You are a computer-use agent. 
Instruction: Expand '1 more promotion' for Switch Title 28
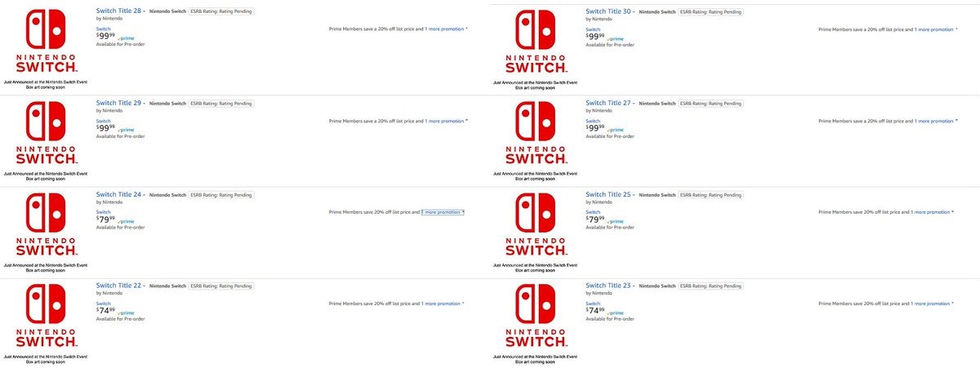(x=443, y=29)
